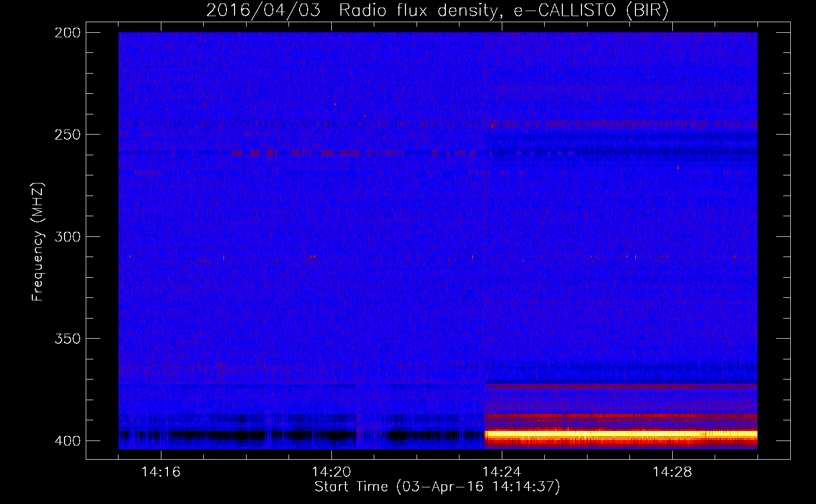Click the 14:24 time tick label
The width and height of the screenshot is (816, 504).
pos(502,472)
